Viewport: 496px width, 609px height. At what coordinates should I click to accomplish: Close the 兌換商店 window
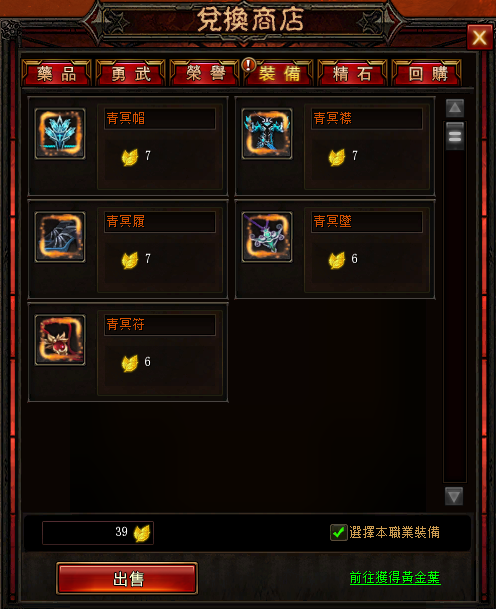tap(479, 37)
